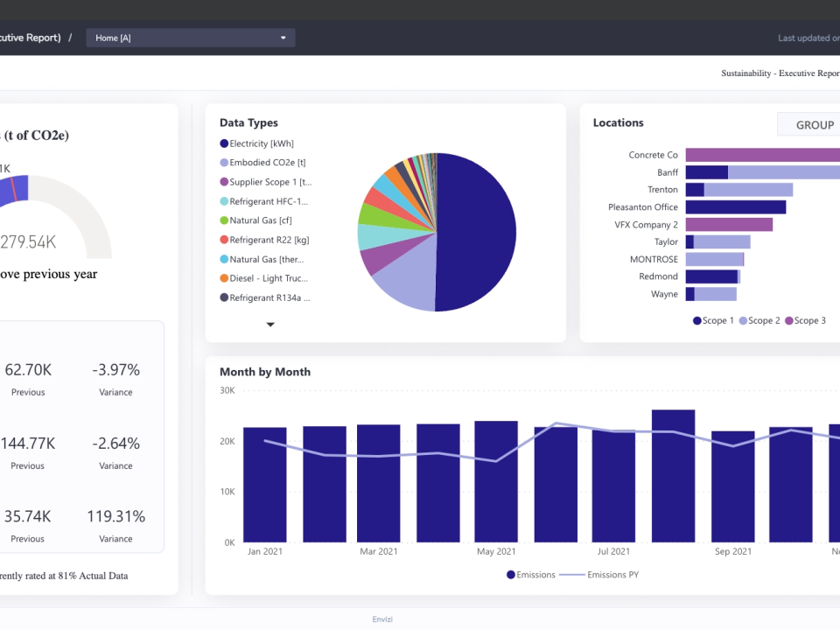
Task: Select the '30K' y-axis label
Action: (x=227, y=390)
